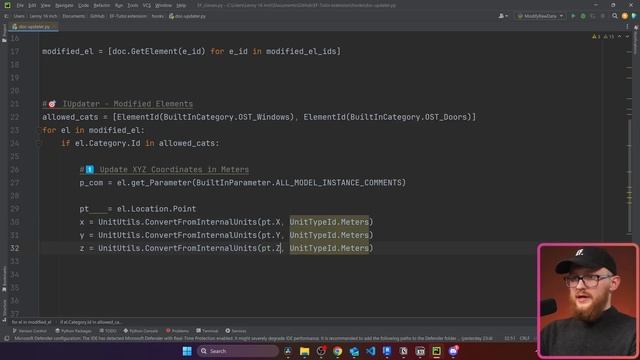Click the JetBrains toolbox icon at top right
The height and width of the screenshot is (360, 640).
634,16
